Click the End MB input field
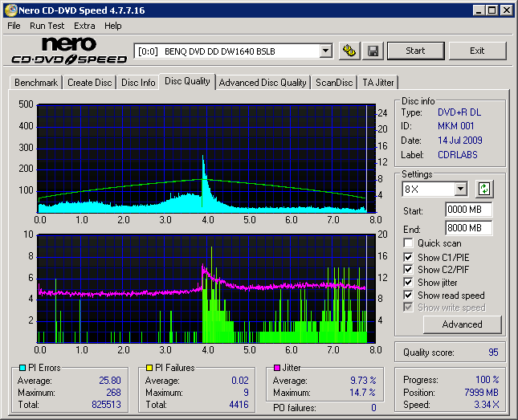Image resolution: width=518 pixels, height=420 pixels. tap(468, 228)
